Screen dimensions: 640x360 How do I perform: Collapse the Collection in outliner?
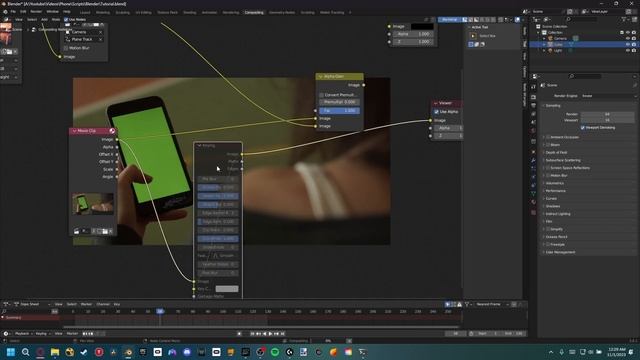(538, 32)
